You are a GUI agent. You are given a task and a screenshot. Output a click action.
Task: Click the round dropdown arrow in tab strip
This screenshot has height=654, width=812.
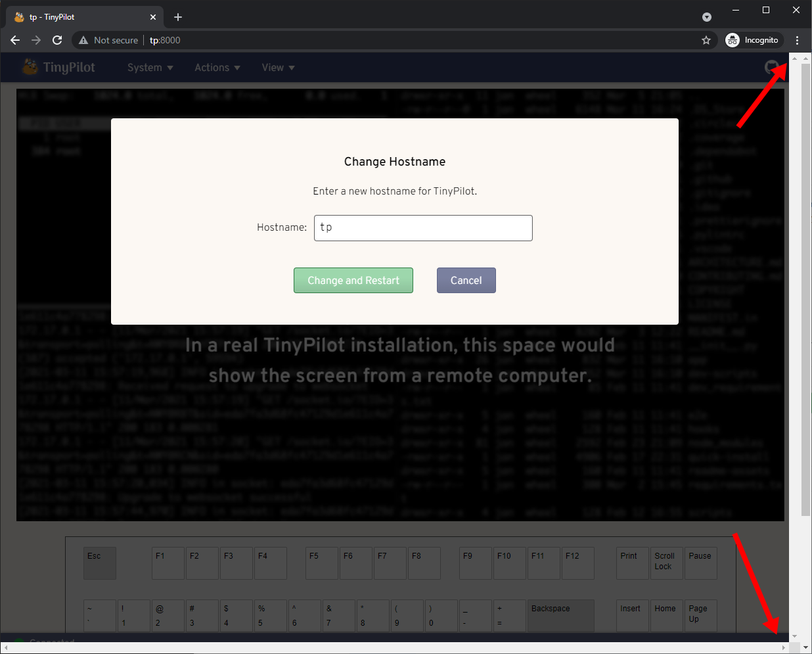tap(707, 17)
